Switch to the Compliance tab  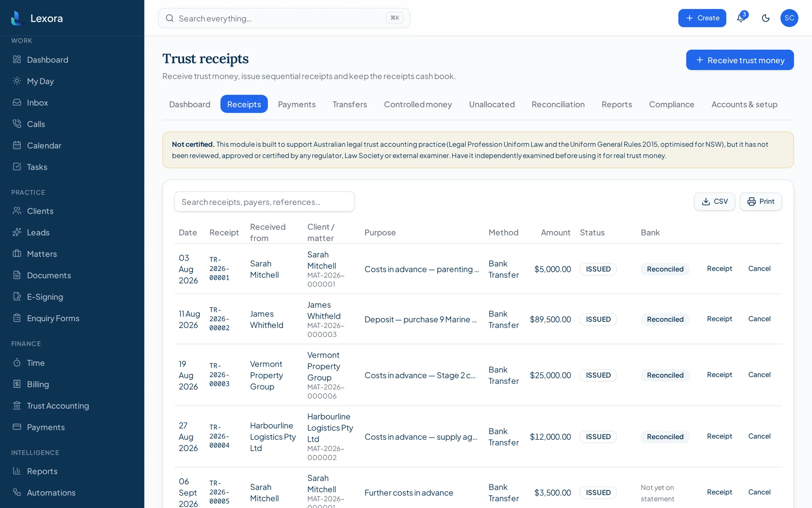click(x=671, y=104)
